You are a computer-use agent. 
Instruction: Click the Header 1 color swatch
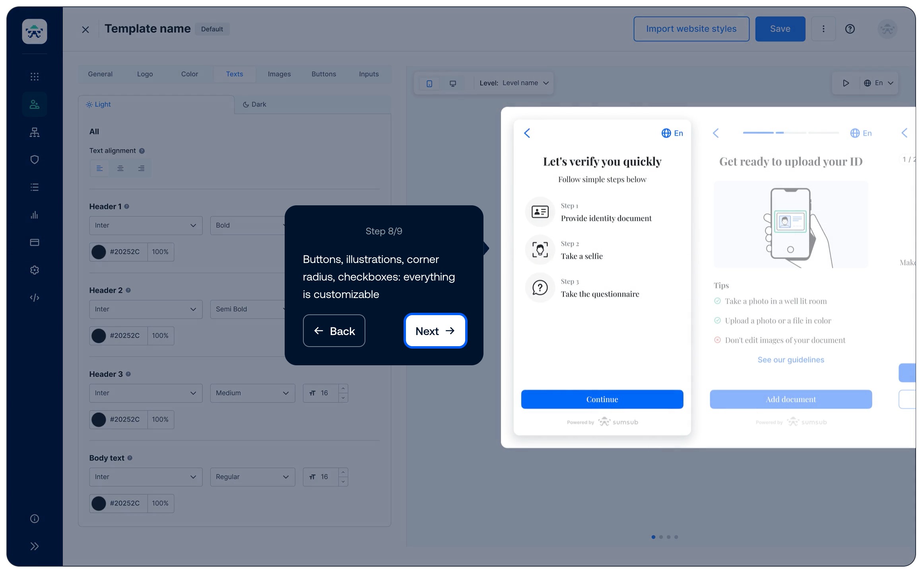(x=99, y=252)
